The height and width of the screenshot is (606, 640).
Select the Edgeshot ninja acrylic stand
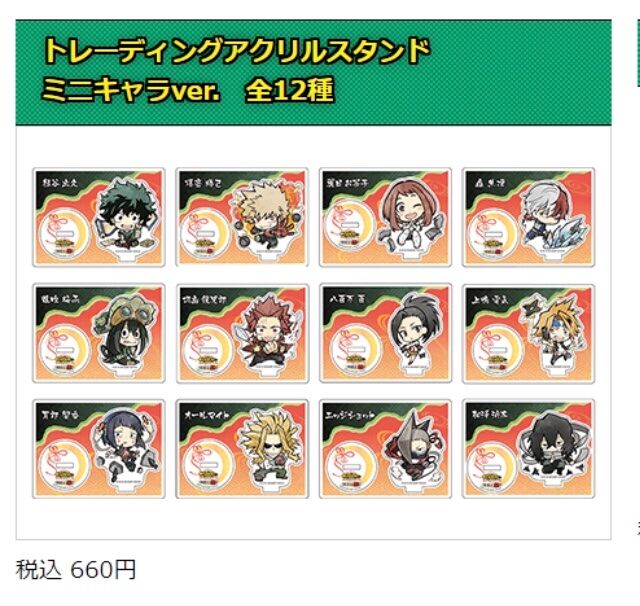click(385, 449)
